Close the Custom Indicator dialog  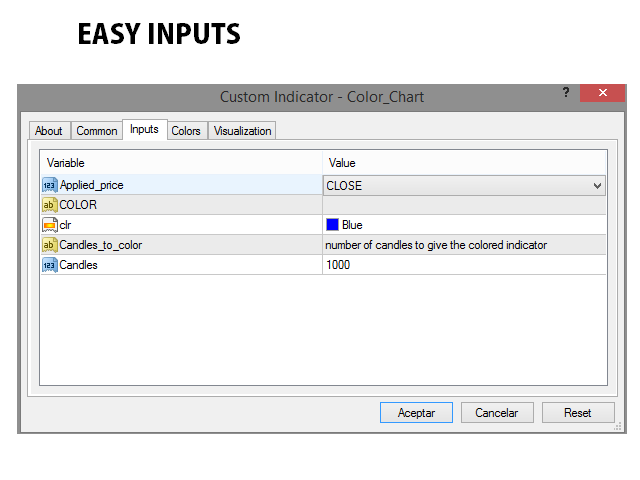pyautogui.click(x=603, y=93)
